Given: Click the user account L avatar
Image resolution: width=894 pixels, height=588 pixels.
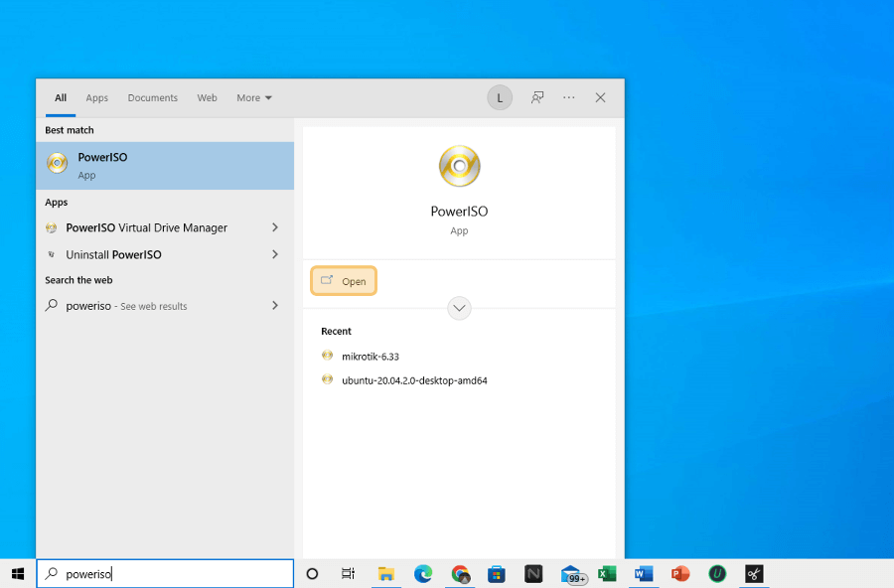Looking at the screenshot, I should [500, 97].
